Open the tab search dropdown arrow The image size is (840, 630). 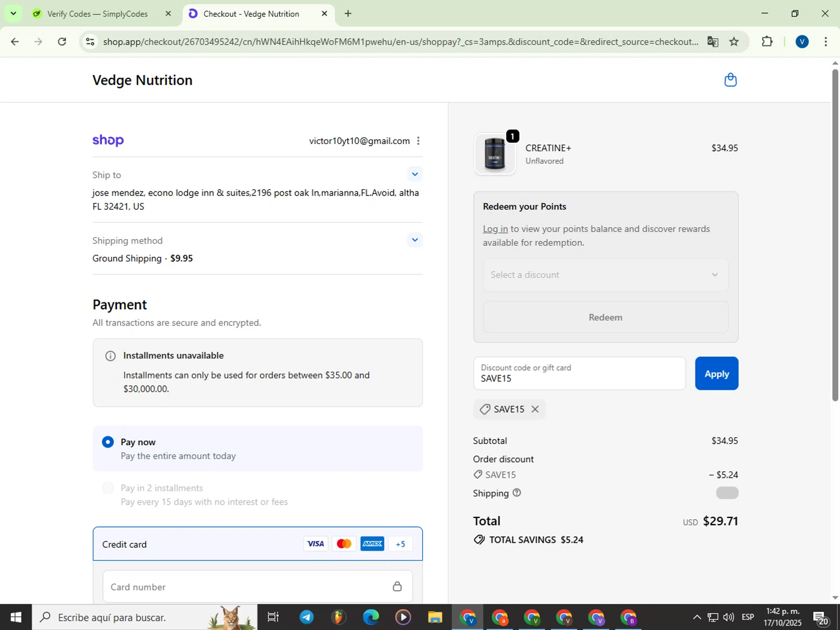(13, 13)
